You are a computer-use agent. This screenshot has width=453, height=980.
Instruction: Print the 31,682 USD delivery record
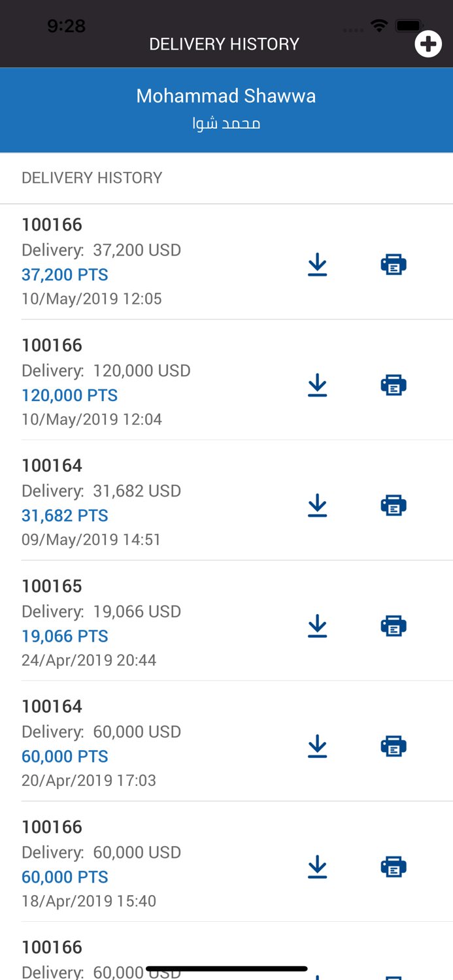[394, 504]
